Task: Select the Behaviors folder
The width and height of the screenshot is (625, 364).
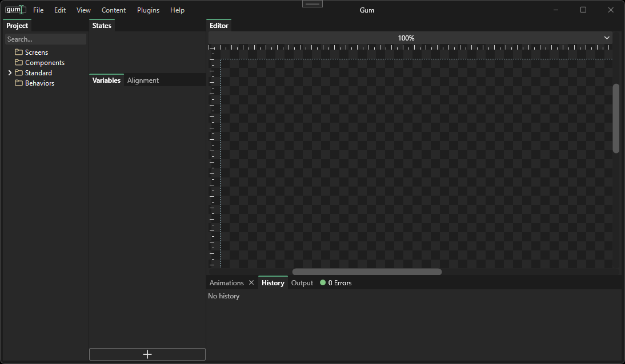Action: pos(39,83)
